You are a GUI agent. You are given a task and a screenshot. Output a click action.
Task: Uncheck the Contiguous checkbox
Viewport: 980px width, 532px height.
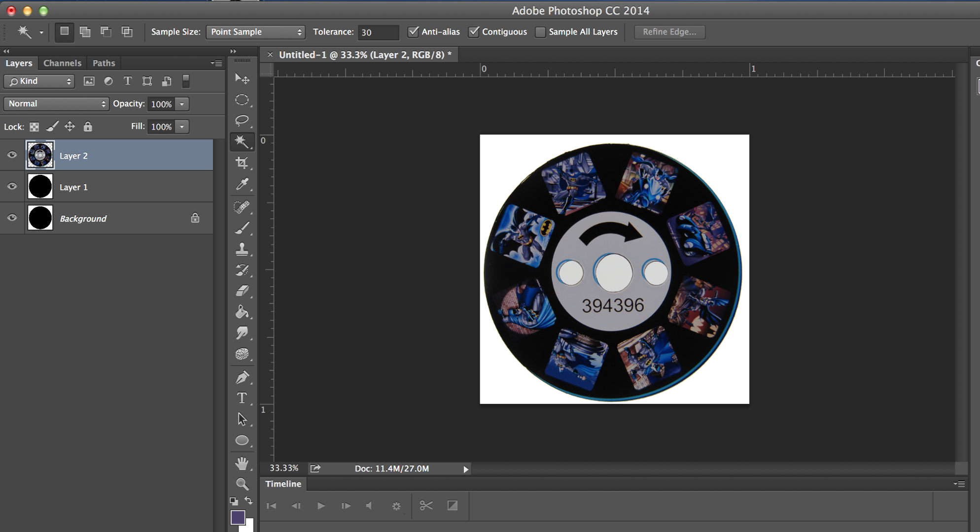pyautogui.click(x=474, y=32)
